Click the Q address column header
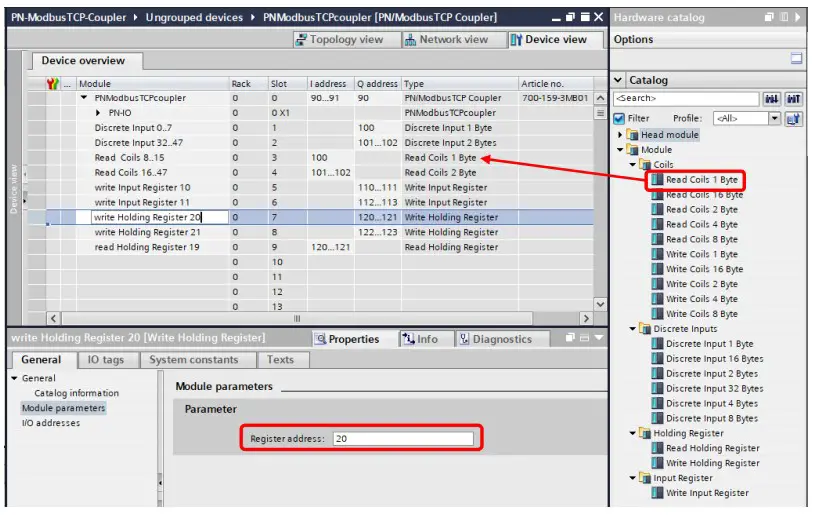Viewport: 815px width, 515px height. click(x=377, y=84)
